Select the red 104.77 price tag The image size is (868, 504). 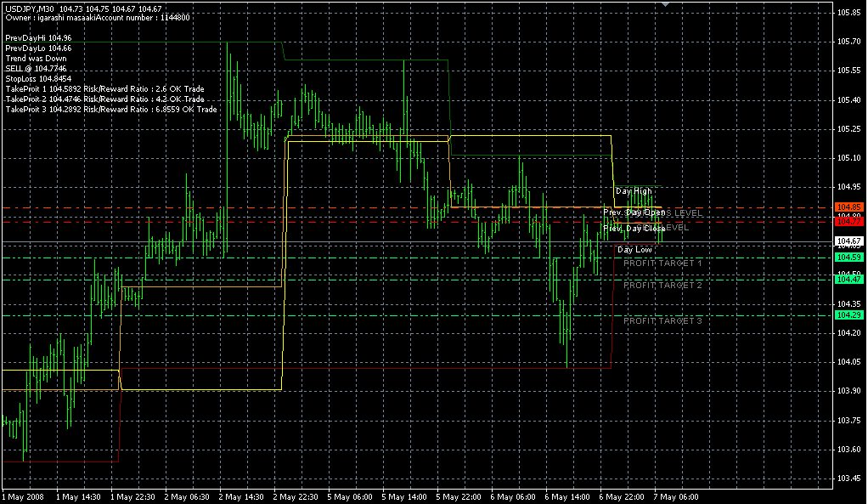[x=848, y=222]
